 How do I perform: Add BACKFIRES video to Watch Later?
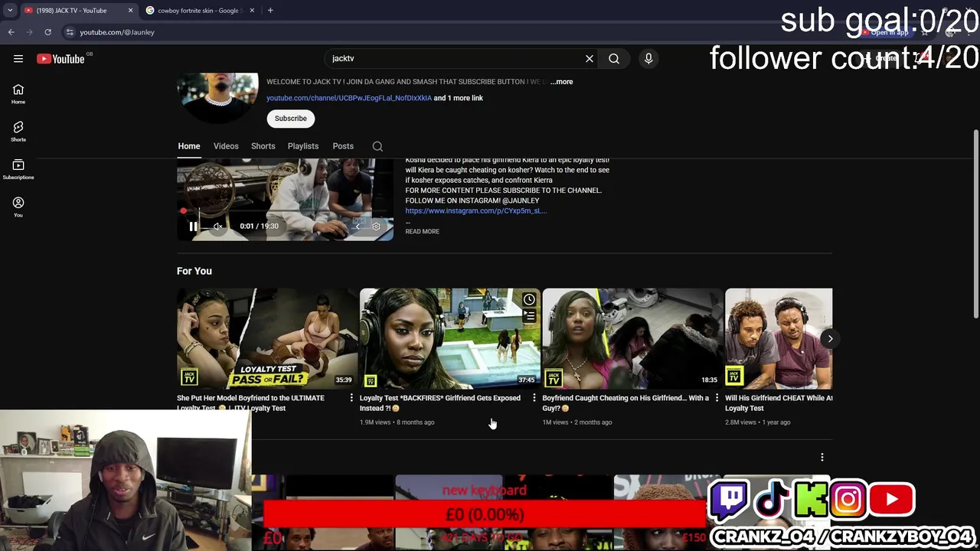(x=529, y=299)
